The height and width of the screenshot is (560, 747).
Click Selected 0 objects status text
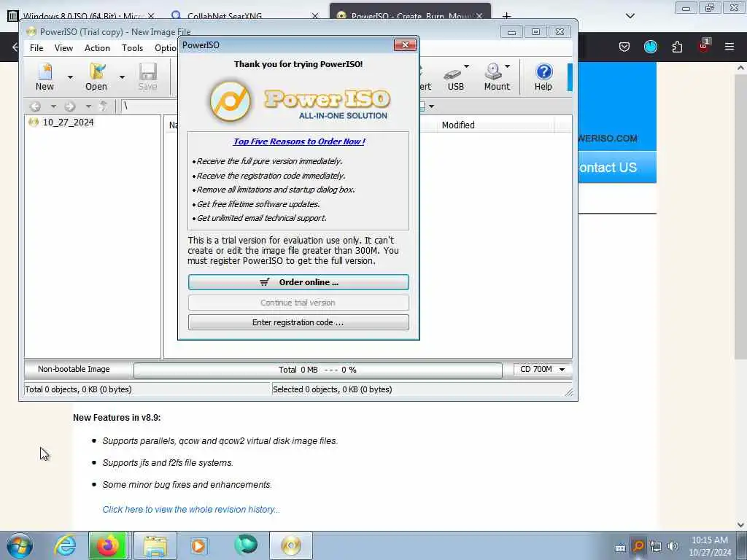tap(333, 389)
